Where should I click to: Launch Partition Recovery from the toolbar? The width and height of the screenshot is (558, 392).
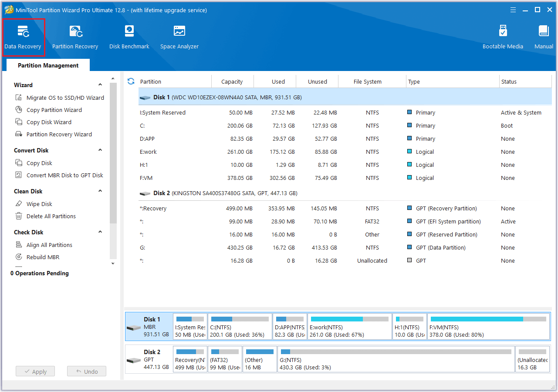tap(75, 37)
